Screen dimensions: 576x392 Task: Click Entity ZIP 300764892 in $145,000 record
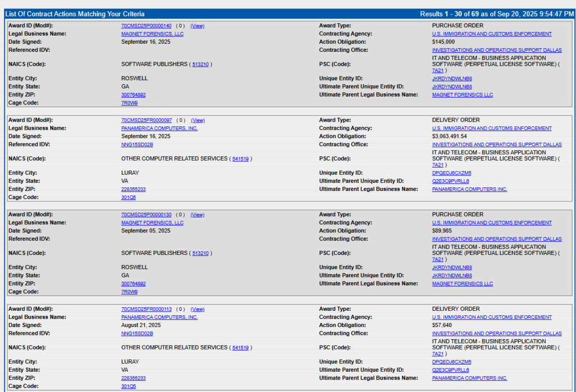pyautogui.click(x=133, y=95)
